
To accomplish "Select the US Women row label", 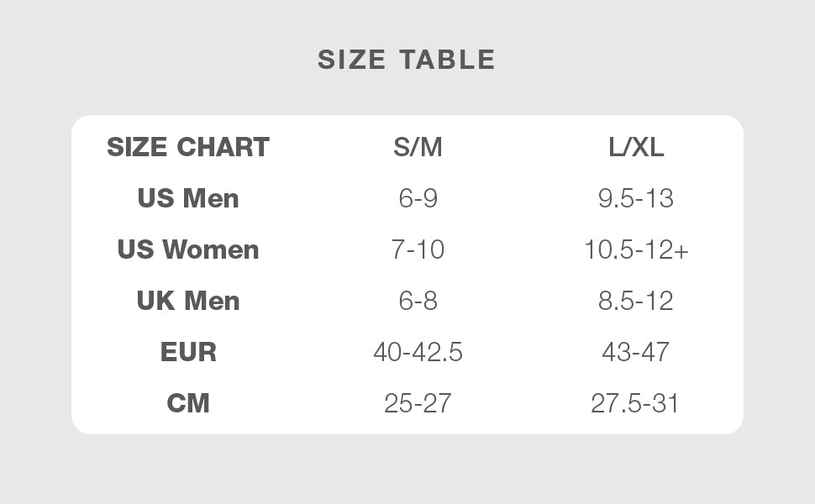I will (x=188, y=249).
